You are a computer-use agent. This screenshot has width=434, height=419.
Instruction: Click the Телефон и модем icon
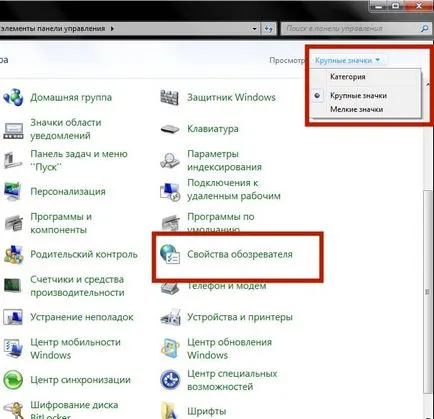click(170, 288)
